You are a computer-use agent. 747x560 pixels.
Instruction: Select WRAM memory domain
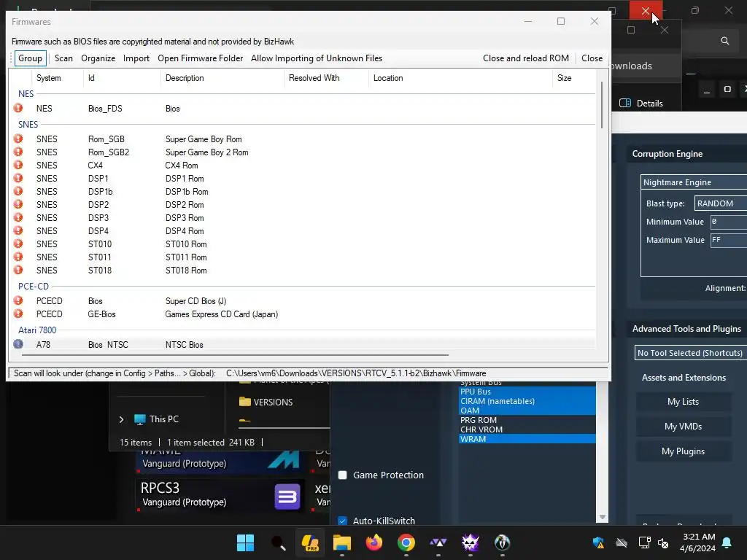[x=527, y=439]
